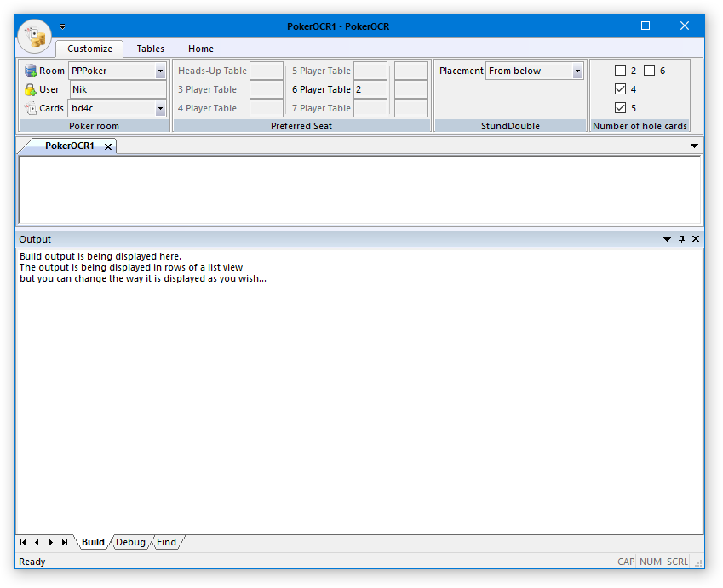The height and width of the screenshot is (588, 723).
Task: Click the quick access toolbar customize arrow
Action: 62,26
